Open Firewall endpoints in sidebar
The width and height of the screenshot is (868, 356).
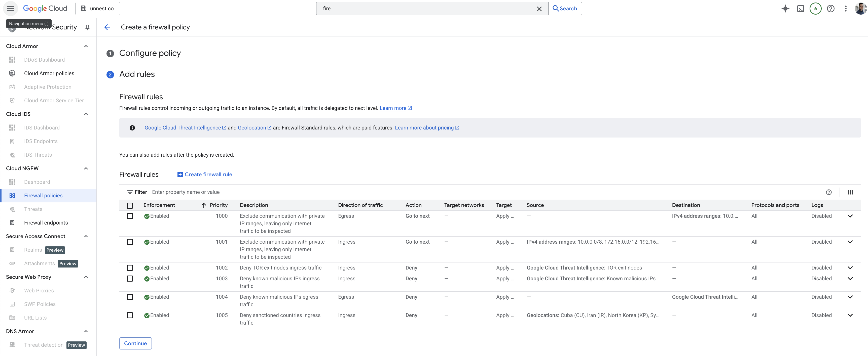(46, 223)
